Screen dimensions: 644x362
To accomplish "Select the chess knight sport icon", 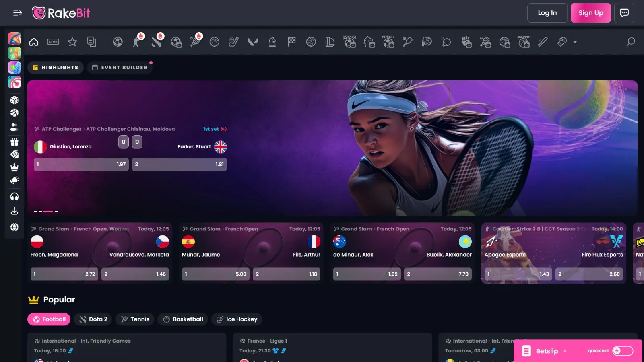I will coord(272,42).
